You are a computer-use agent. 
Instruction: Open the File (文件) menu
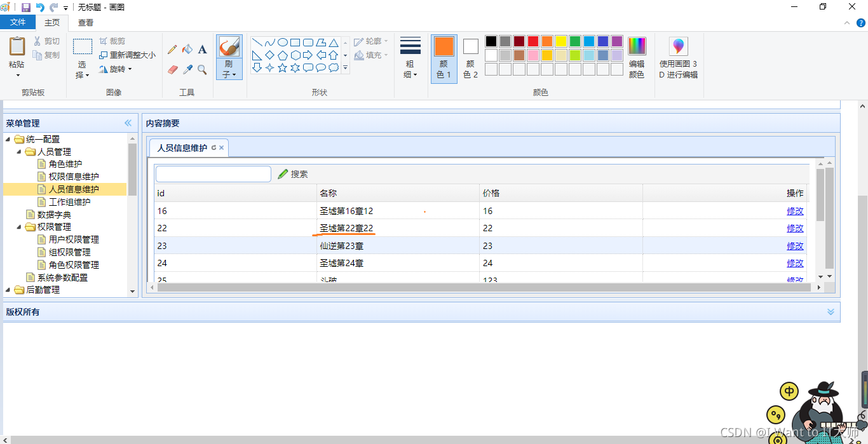18,22
